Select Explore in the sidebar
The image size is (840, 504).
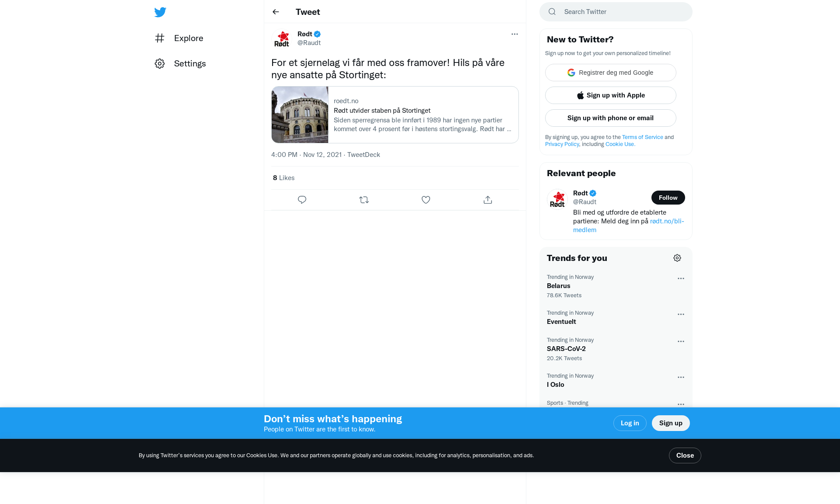coord(189,38)
